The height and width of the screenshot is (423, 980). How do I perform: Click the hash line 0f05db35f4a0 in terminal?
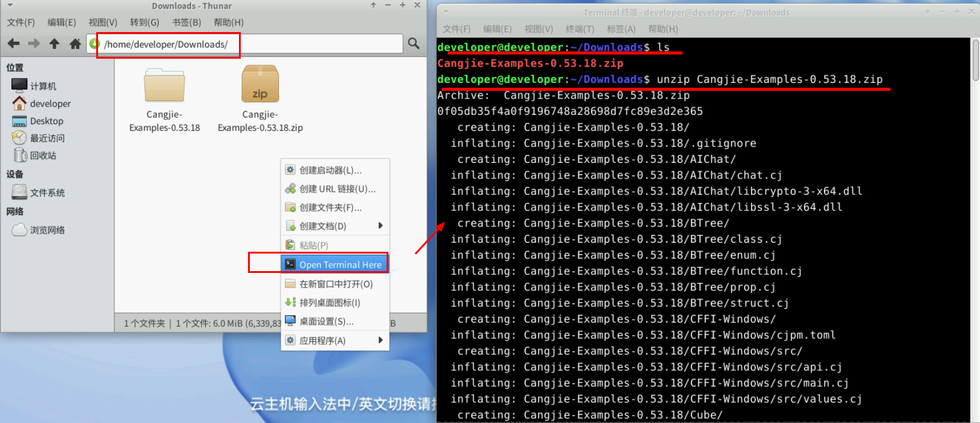click(570, 111)
